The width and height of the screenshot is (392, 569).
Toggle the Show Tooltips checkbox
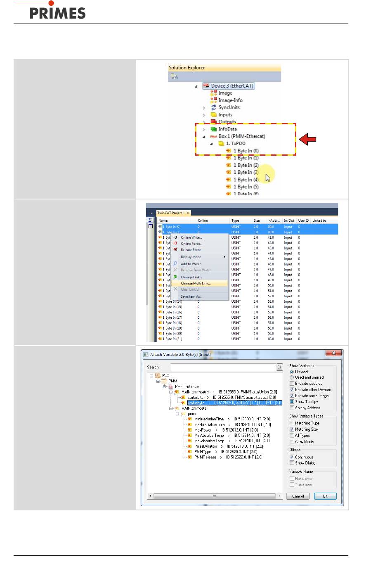(x=292, y=401)
